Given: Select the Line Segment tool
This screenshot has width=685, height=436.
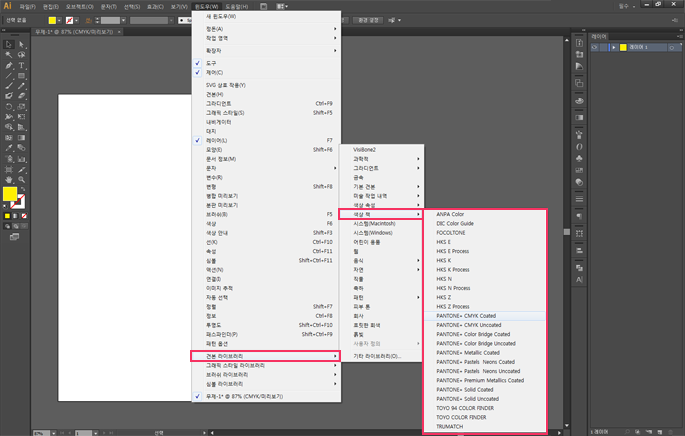Looking at the screenshot, I should pyautogui.click(x=8, y=76).
